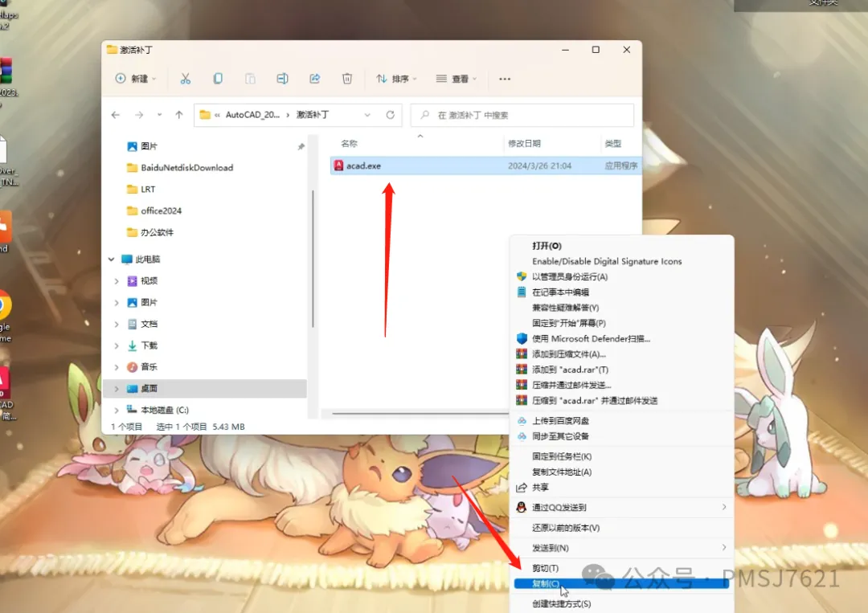
Task: Expand the 下载 tree node
Action: (x=117, y=345)
